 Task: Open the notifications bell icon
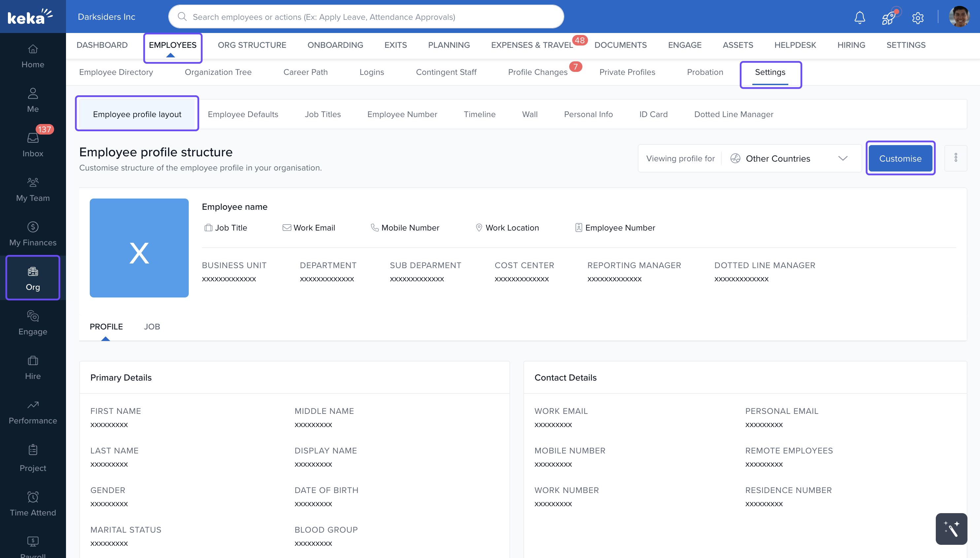pyautogui.click(x=859, y=17)
